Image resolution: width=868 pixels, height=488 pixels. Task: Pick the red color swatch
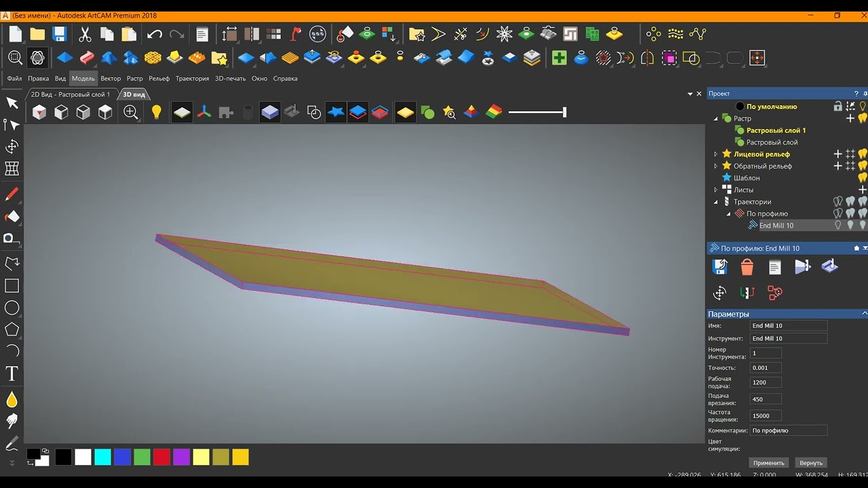click(x=161, y=457)
